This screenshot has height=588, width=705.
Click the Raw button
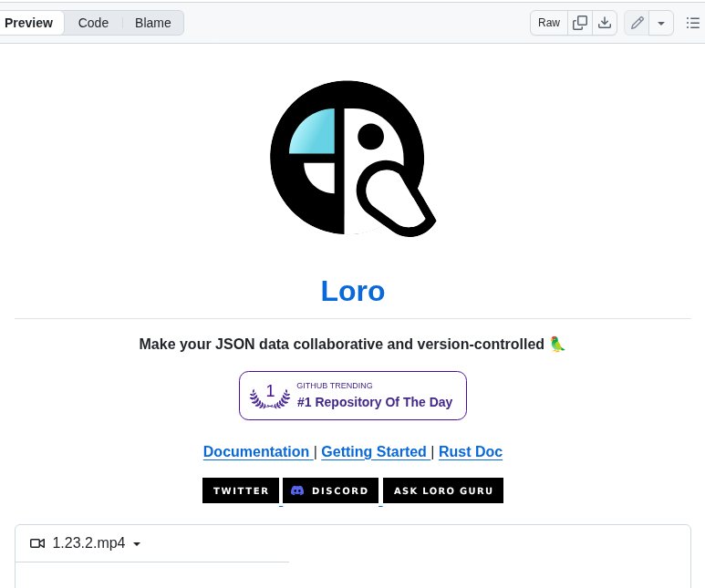(549, 23)
